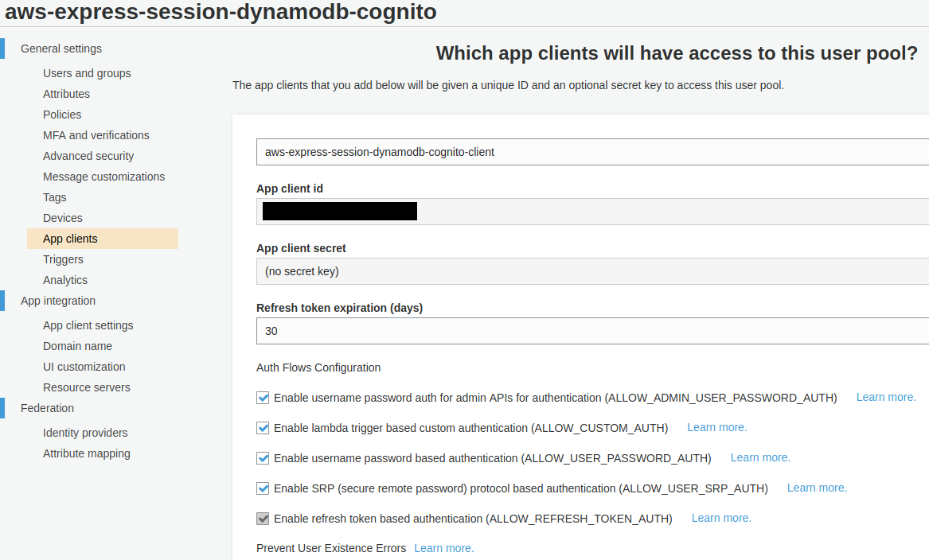Click the Prevent User Existence Errors label
Image resolution: width=929 pixels, height=560 pixels.
point(331,548)
